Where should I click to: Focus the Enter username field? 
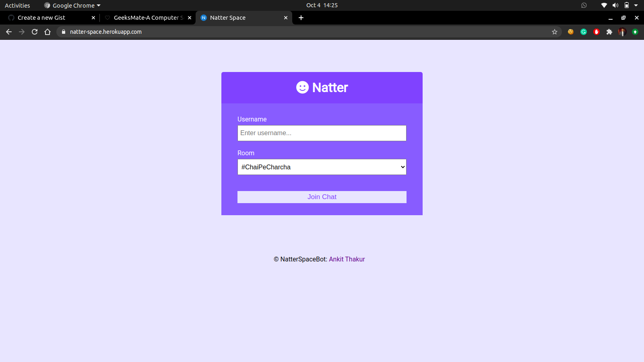[322, 133]
